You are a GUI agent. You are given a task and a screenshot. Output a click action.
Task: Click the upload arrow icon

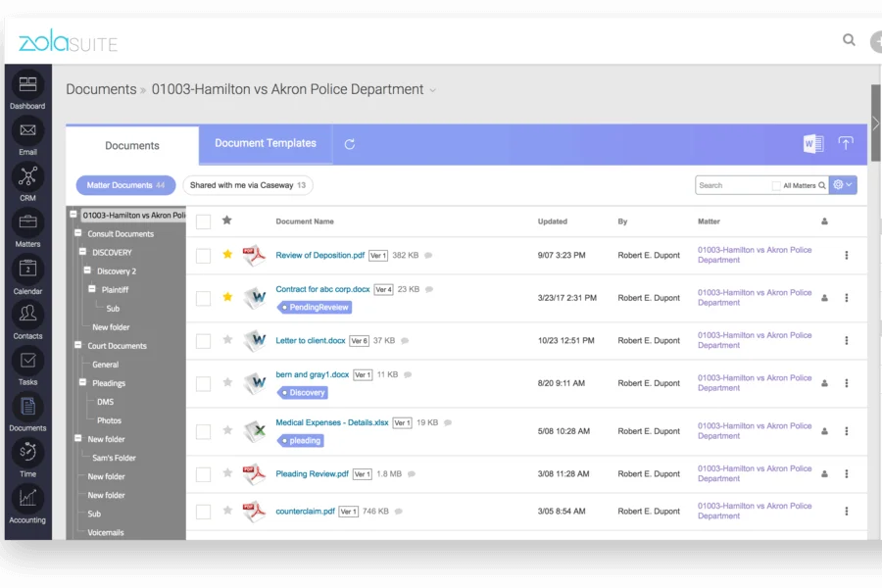pyautogui.click(x=846, y=143)
